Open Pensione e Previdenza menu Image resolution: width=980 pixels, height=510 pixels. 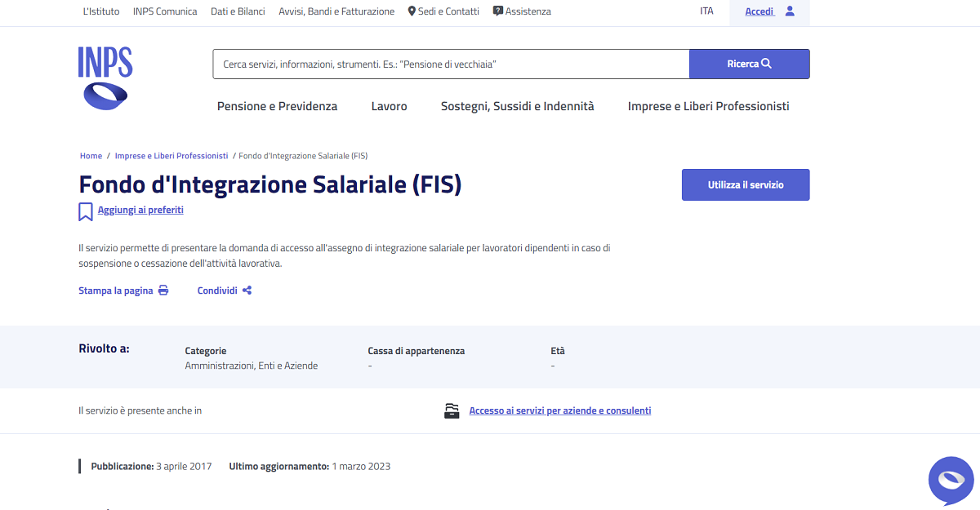pyautogui.click(x=277, y=106)
